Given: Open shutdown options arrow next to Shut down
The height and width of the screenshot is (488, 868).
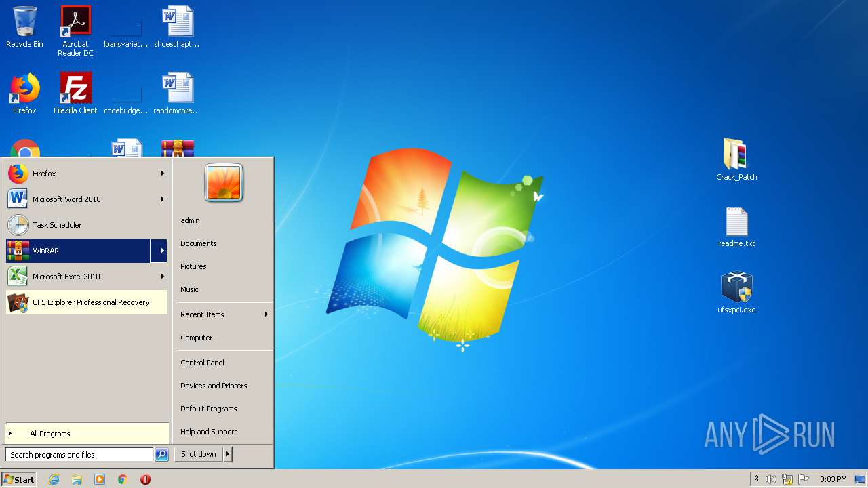Looking at the screenshot, I should (x=228, y=454).
